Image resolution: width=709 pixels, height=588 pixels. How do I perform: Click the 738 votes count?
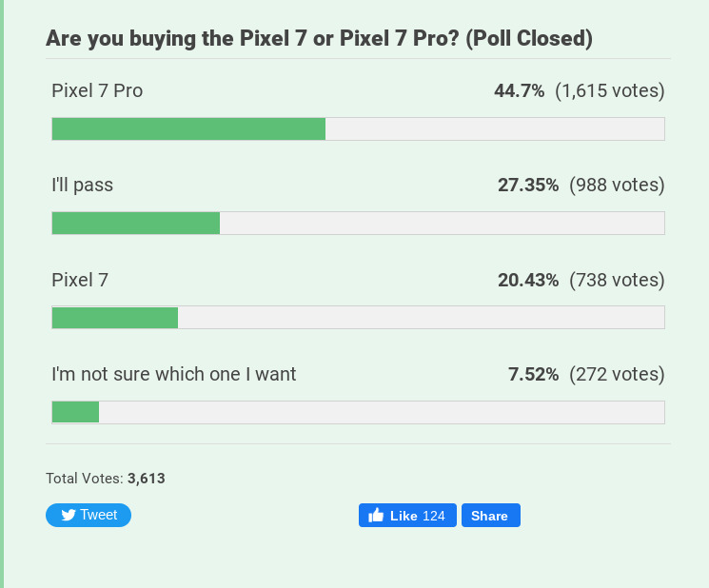pyautogui.click(x=617, y=280)
